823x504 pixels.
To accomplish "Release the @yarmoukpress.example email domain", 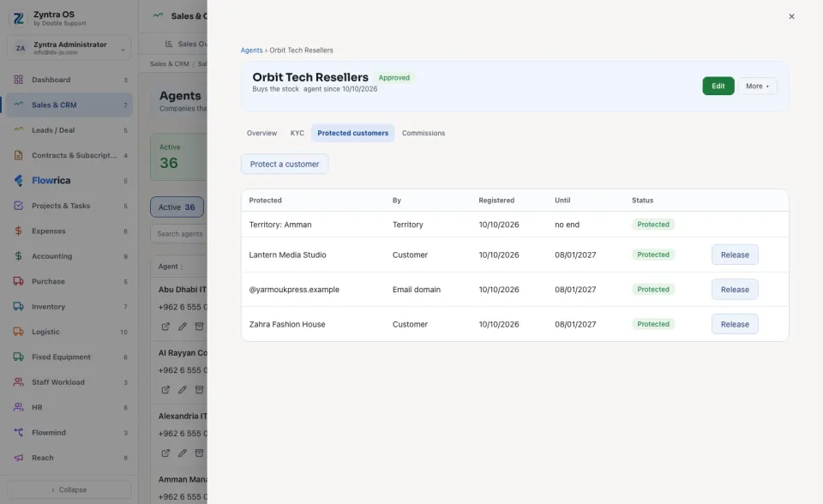I will click(735, 289).
